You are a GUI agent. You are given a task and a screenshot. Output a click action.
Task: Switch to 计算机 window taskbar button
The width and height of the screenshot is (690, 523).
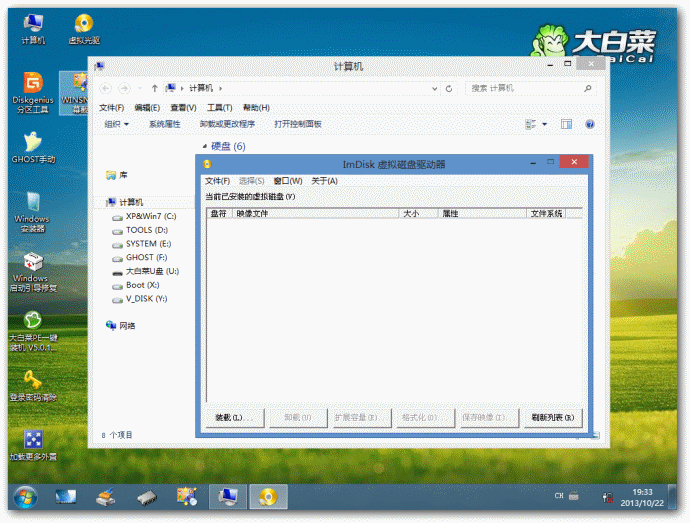228,497
